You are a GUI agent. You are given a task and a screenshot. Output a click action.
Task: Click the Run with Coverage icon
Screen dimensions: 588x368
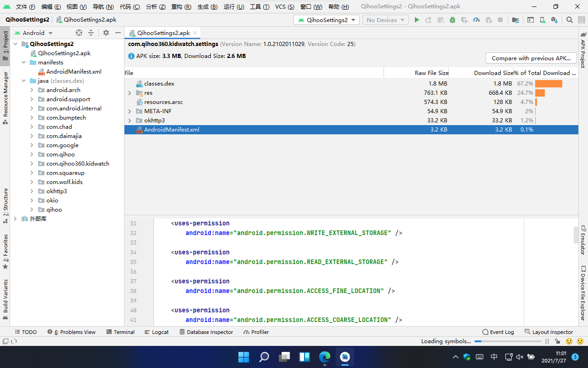[464, 20]
